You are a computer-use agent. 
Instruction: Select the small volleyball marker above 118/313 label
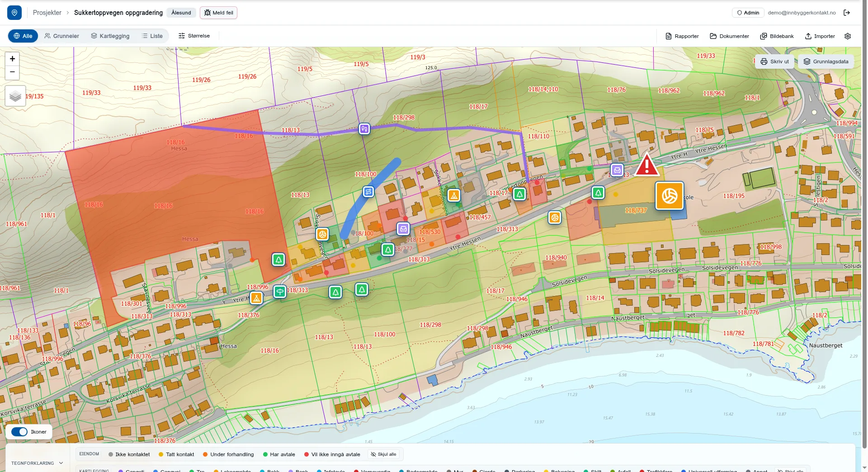[555, 217]
